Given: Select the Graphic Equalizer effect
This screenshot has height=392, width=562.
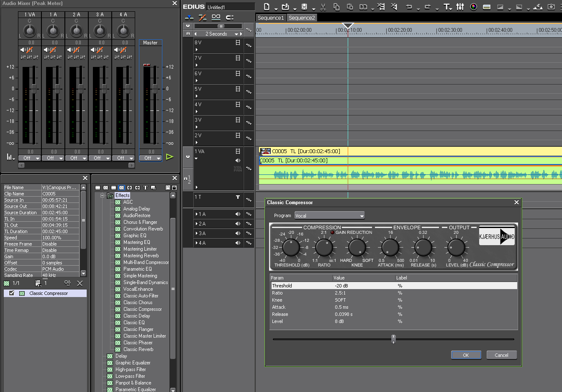Looking at the screenshot, I should click(x=133, y=363).
